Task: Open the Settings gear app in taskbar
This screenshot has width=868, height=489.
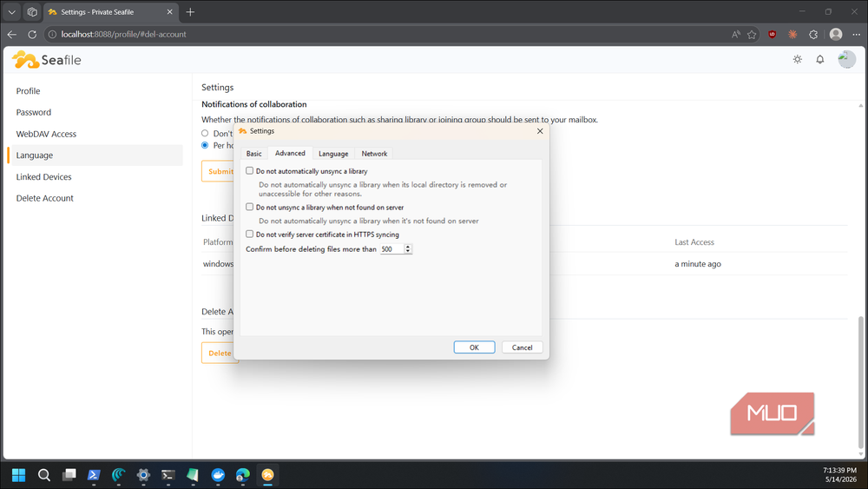Action: pos(143,474)
